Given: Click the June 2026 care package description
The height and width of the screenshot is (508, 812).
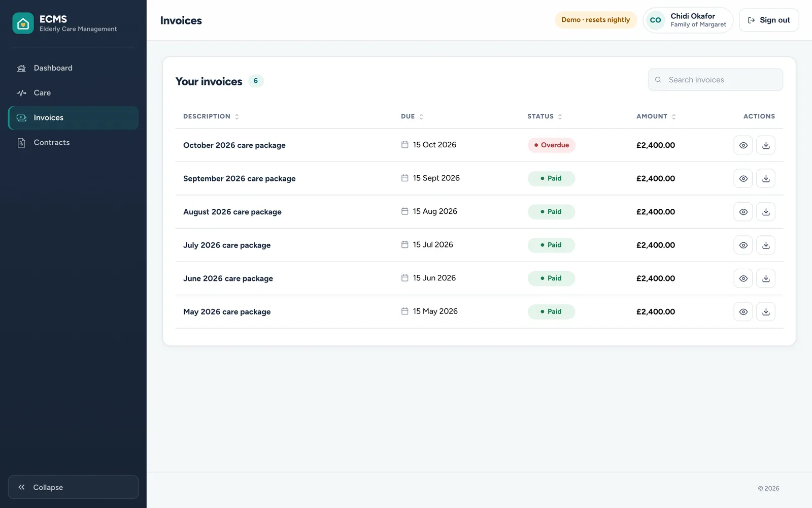Looking at the screenshot, I should pyautogui.click(x=228, y=278).
